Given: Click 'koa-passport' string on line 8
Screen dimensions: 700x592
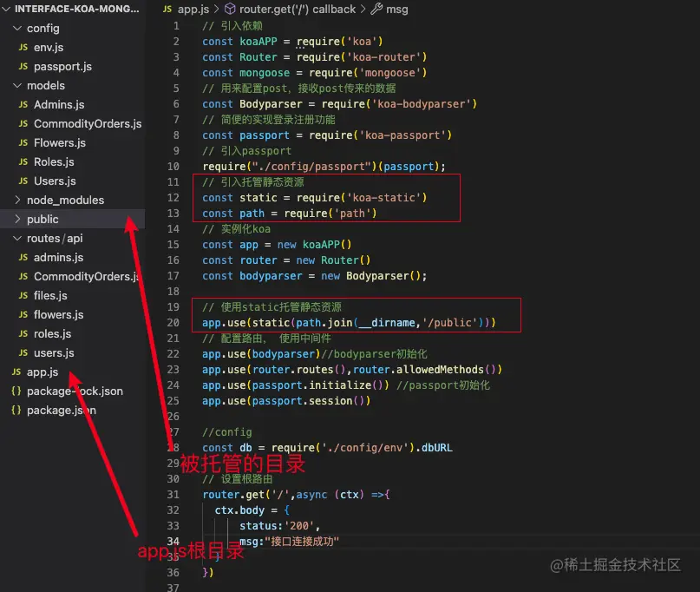Looking at the screenshot, I should pyautogui.click(x=402, y=135).
